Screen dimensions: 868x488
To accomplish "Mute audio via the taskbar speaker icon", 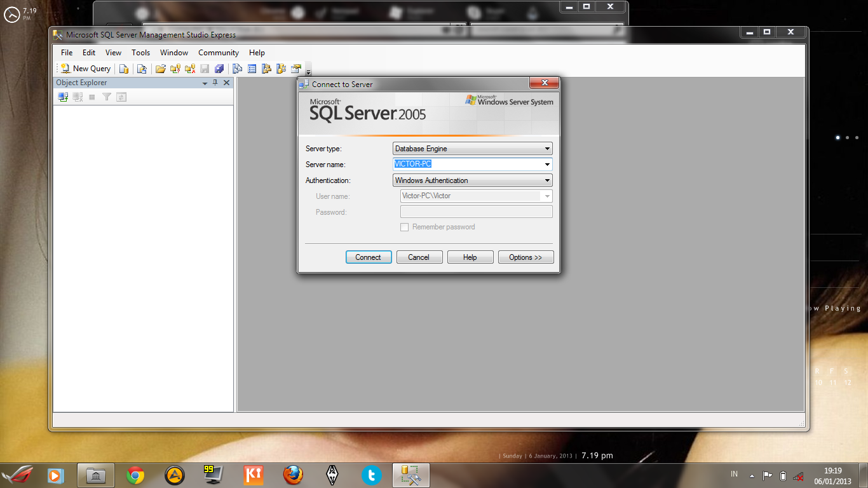I will click(x=798, y=474).
